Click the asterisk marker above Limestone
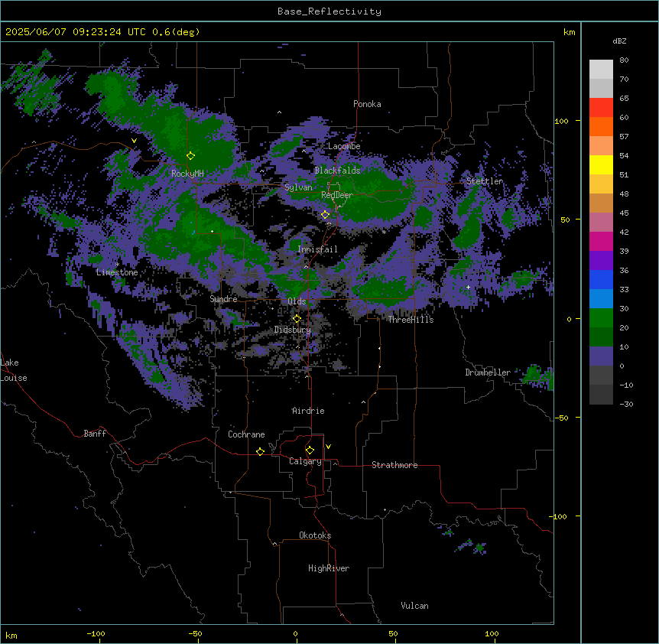659x644 pixels. click(x=117, y=265)
